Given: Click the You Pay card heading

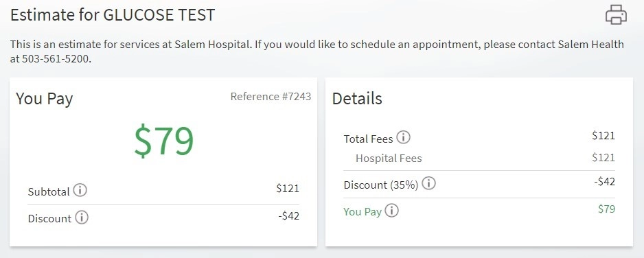Looking at the screenshot, I should click(45, 99).
